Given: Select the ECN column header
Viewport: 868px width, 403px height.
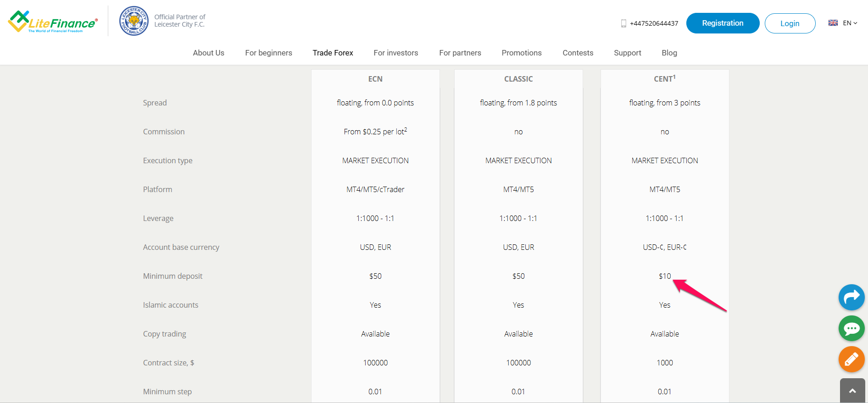Looking at the screenshot, I should (x=375, y=79).
